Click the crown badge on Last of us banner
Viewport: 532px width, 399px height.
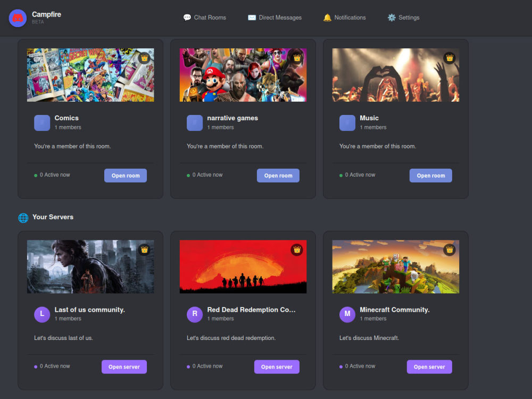[145, 250]
